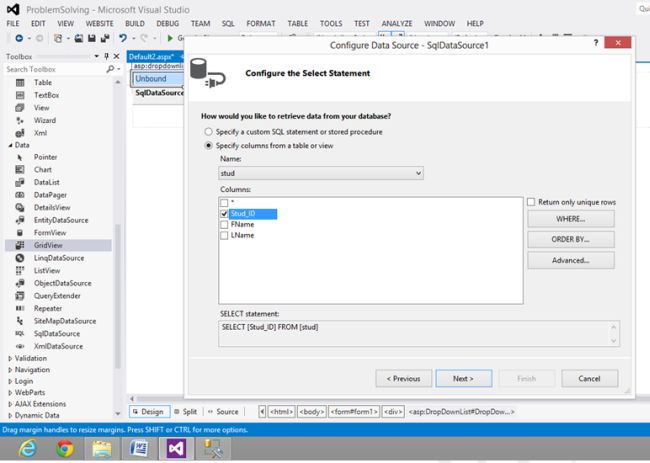This screenshot has height=463, width=650.
Task: Select the Xml toolbox icon
Action: [x=20, y=133]
